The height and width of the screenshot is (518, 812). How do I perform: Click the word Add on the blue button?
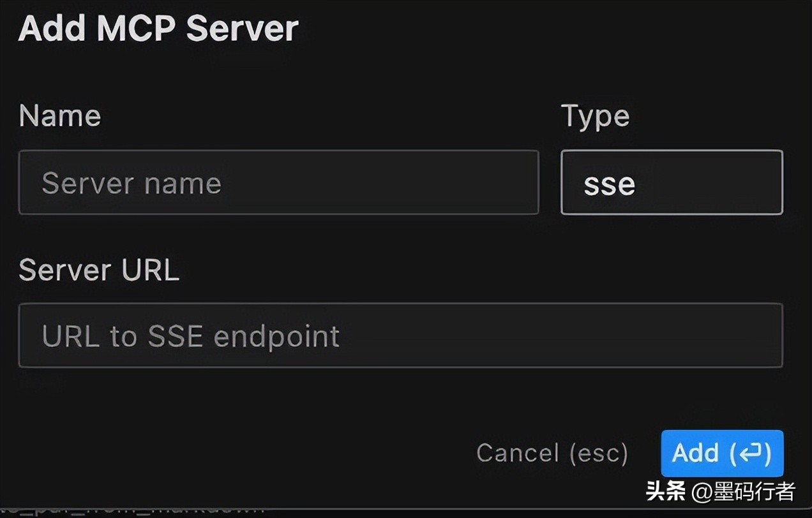coord(695,453)
